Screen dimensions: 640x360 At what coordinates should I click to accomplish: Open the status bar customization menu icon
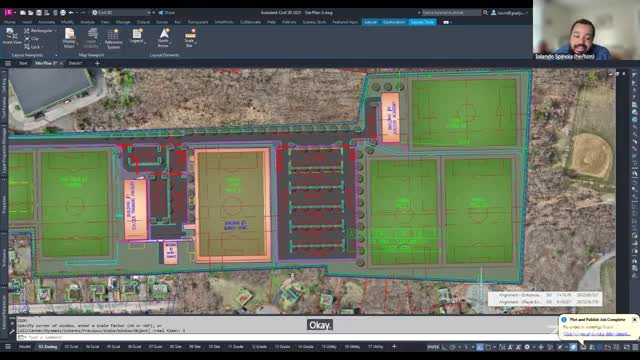point(635,347)
